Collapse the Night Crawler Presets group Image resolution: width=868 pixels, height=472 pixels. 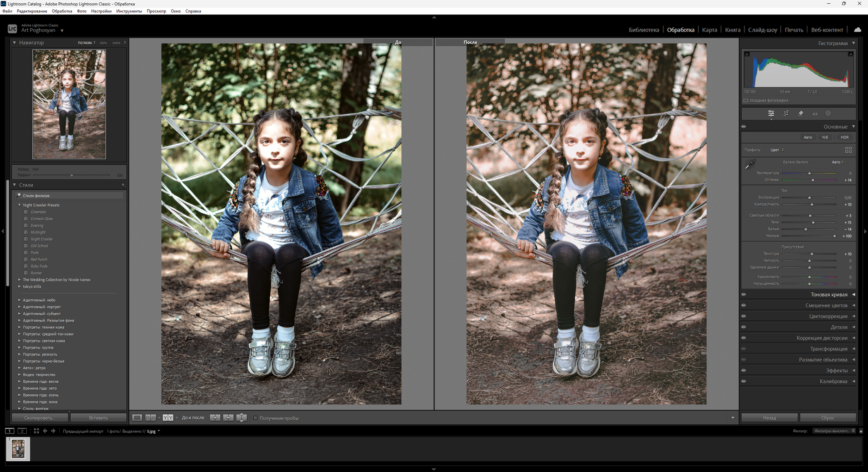point(19,205)
